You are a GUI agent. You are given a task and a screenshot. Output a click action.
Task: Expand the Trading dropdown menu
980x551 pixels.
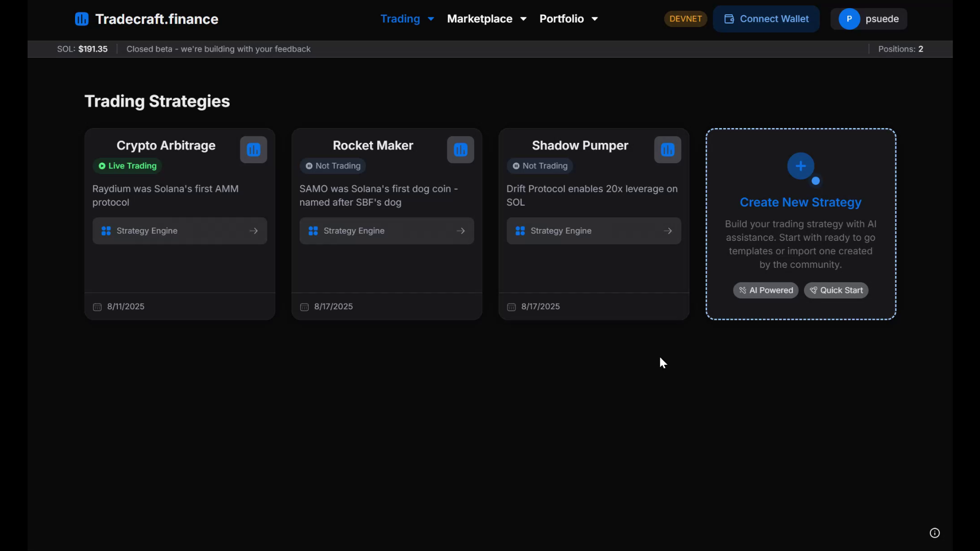[407, 19]
